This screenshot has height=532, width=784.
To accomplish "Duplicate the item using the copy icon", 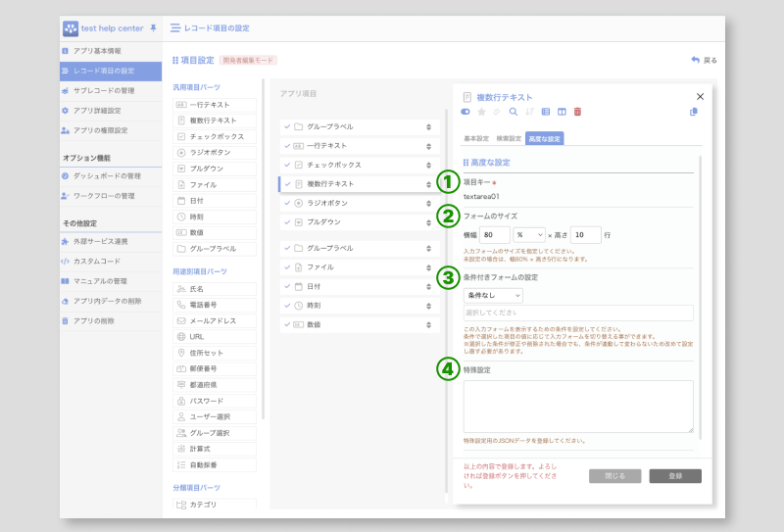I will (694, 112).
